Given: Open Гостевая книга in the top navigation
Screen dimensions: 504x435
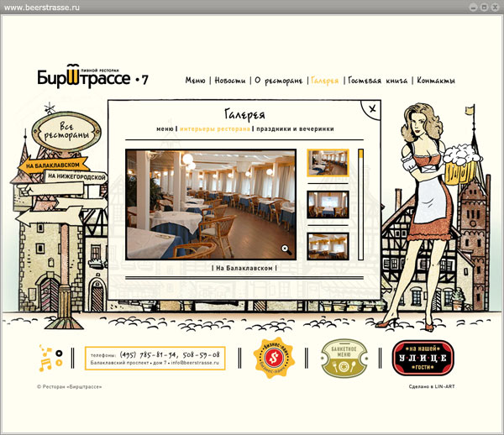Looking at the screenshot, I should coord(378,81).
